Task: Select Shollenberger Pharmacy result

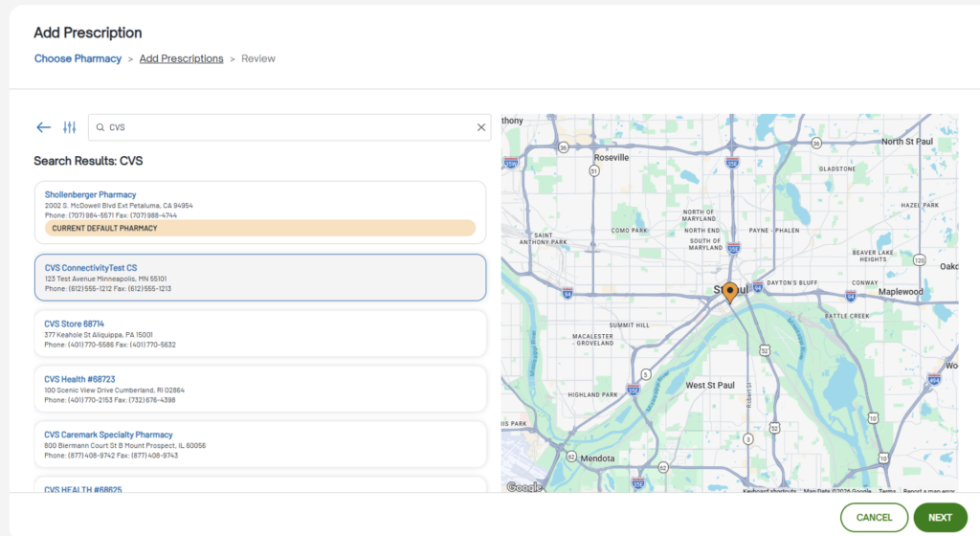Action: click(x=90, y=194)
